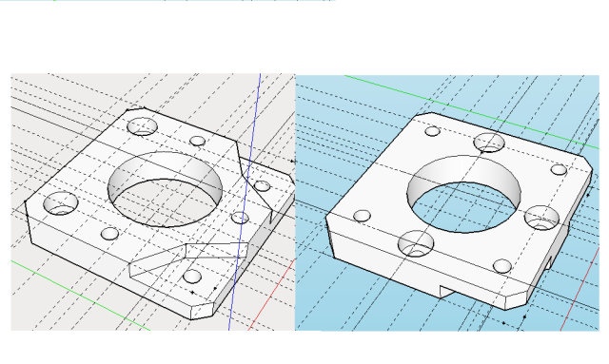Select the top-left counterbored hole on the left model

[x=142, y=127]
